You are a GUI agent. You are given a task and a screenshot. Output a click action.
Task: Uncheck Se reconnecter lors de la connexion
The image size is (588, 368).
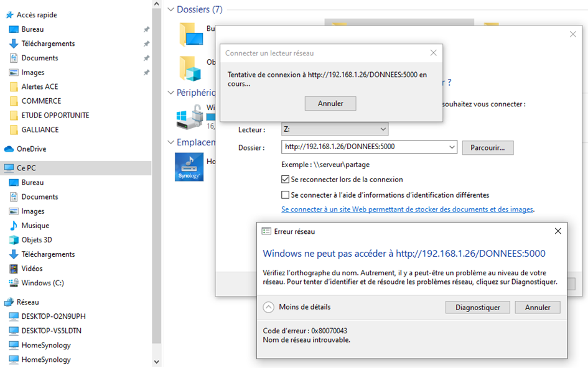pos(286,180)
